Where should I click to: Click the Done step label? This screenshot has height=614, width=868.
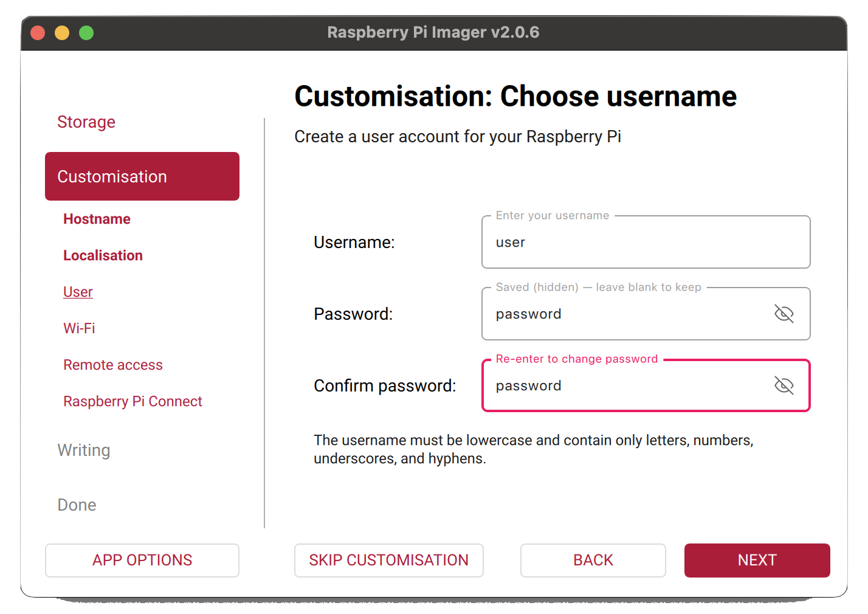click(77, 505)
